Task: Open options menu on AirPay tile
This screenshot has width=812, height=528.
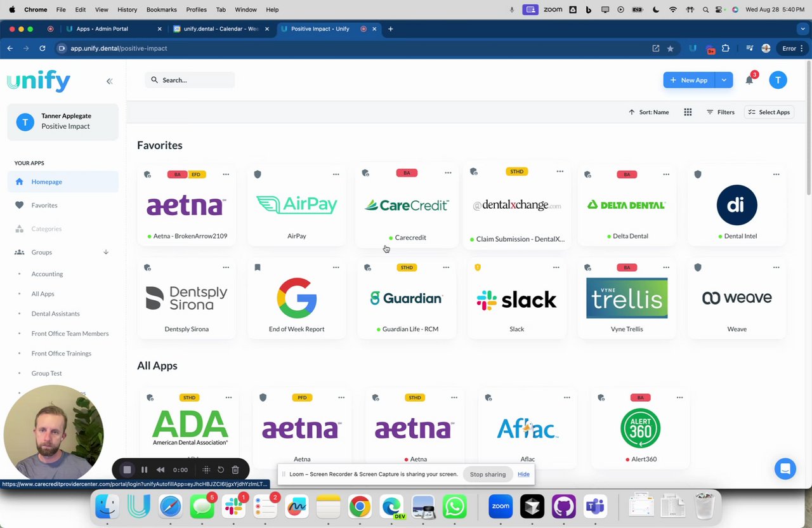Action: point(336,174)
